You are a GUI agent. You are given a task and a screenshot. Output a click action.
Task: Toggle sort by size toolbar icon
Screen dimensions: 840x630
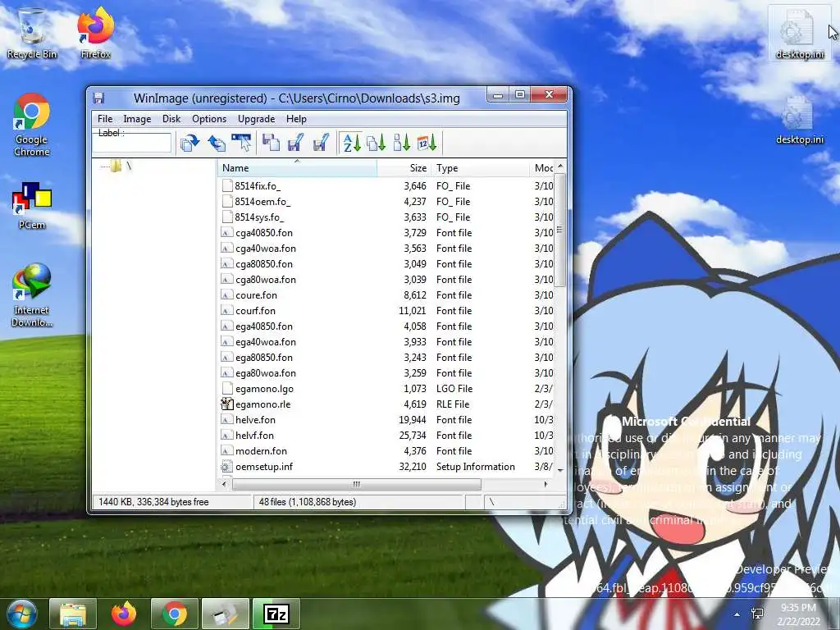401,143
